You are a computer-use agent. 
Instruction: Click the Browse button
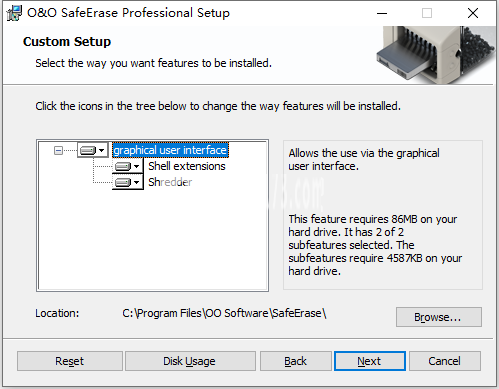(439, 317)
